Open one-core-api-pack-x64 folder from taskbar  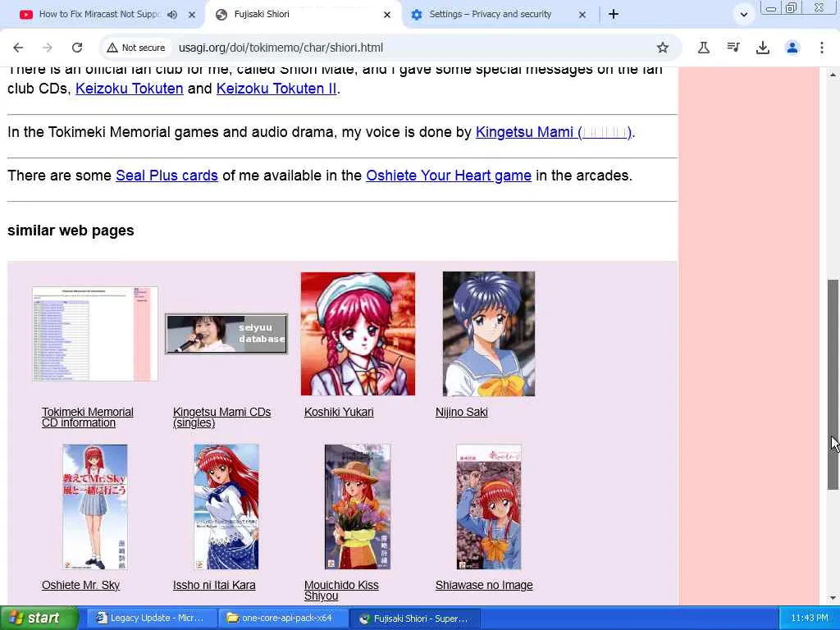click(x=283, y=619)
